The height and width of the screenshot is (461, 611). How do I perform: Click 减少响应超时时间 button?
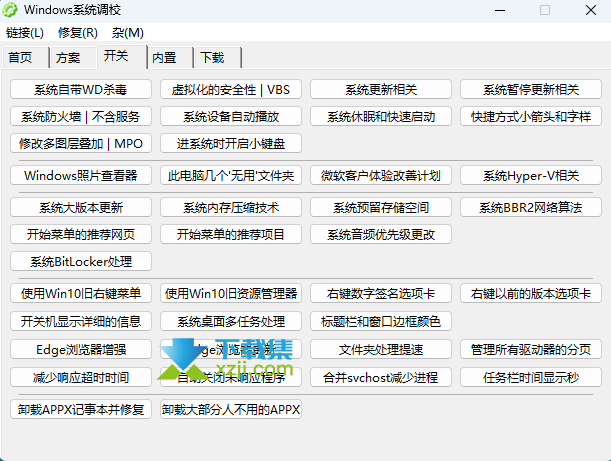point(81,377)
